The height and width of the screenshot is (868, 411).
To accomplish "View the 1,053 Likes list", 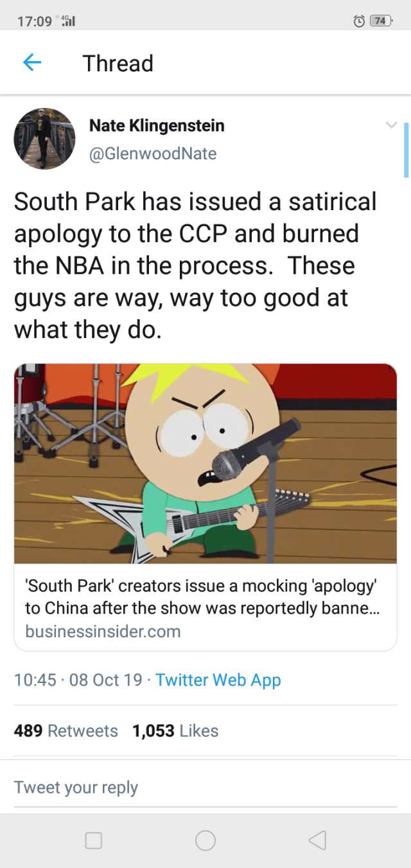I will tap(175, 731).
